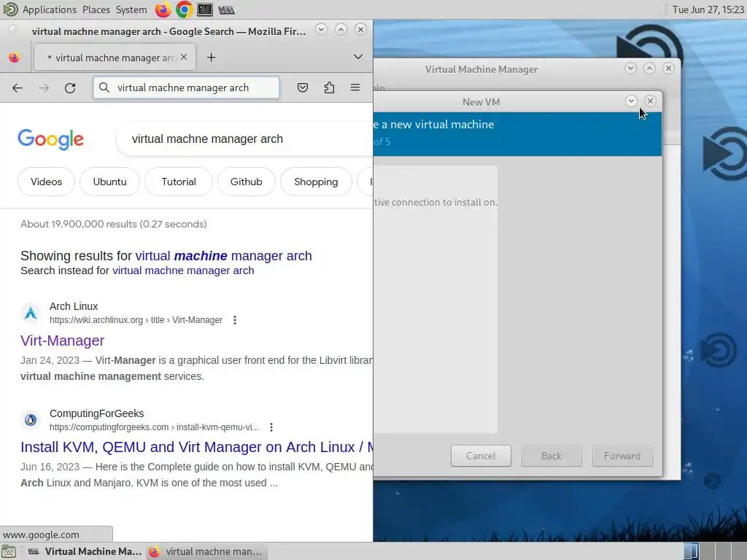Screen dimensions: 747x560
Task: Filter results by Shopping
Action: tap(316, 182)
